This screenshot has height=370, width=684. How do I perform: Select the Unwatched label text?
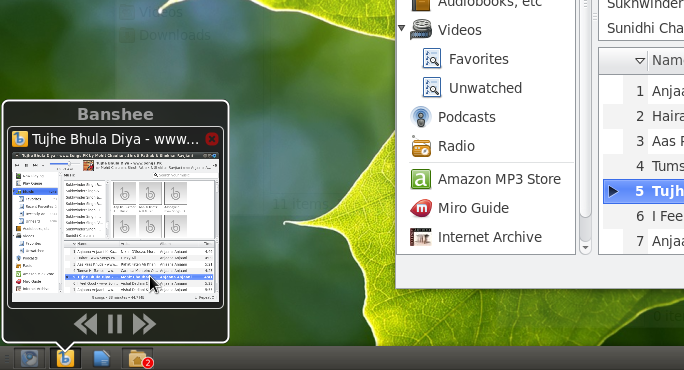pos(485,88)
